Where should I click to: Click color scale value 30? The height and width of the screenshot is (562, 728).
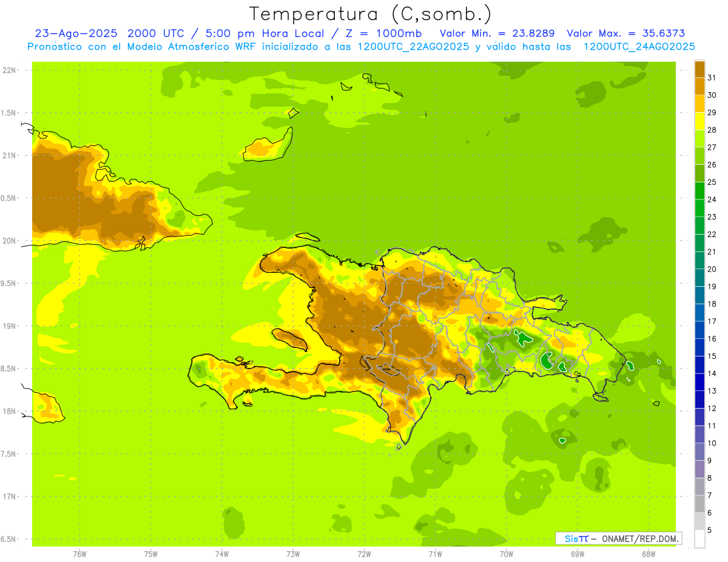712,95
